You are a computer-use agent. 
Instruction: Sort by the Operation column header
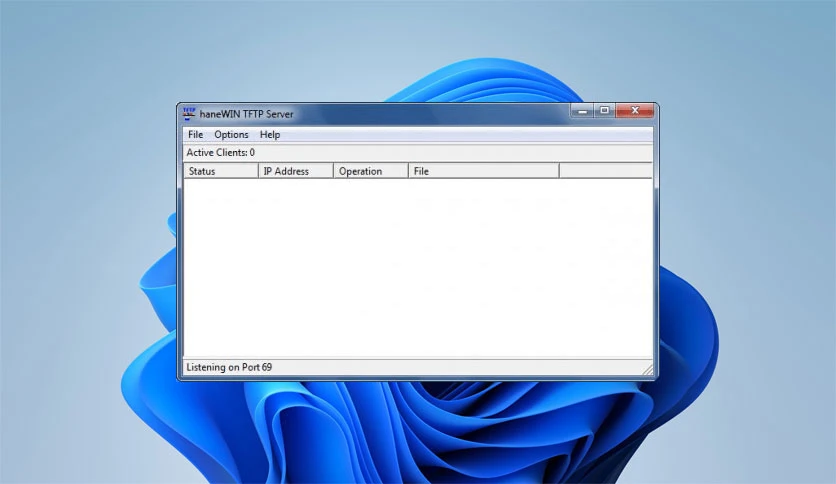pos(371,171)
